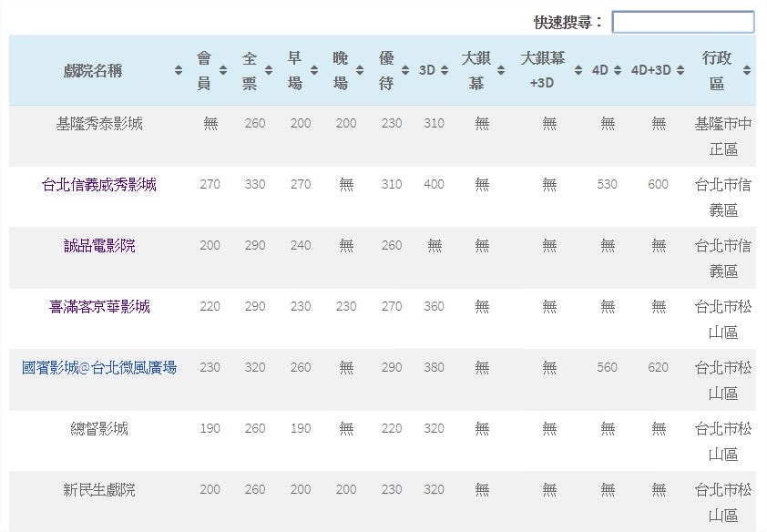Select the 新民生戲院 row name
Image resolution: width=767 pixels, height=532 pixels.
click(99, 490)
